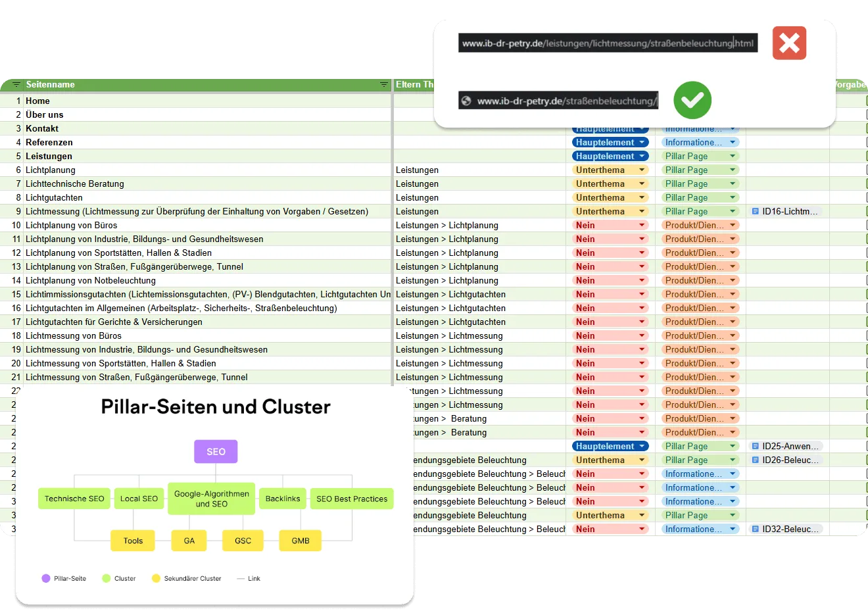
Task: Open the ID26-Beleuc document chip
Action: coord(785,460)
